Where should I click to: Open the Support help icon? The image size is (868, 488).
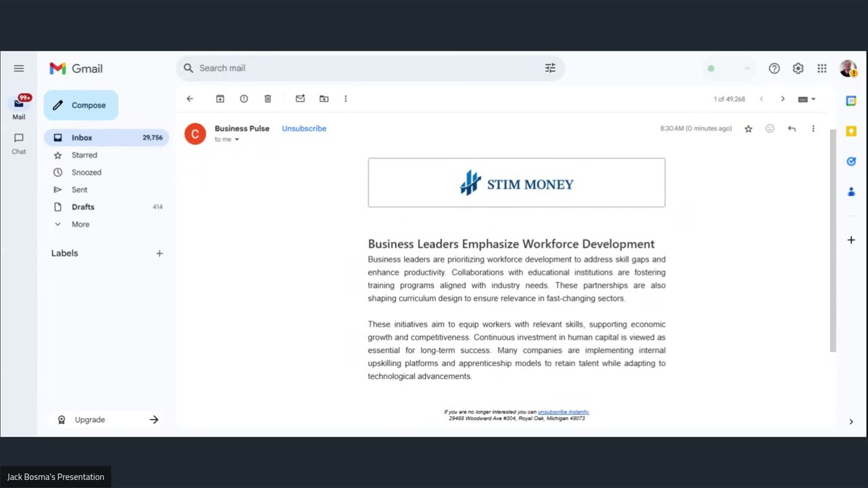pyautogui.click(x=774, y=68)
